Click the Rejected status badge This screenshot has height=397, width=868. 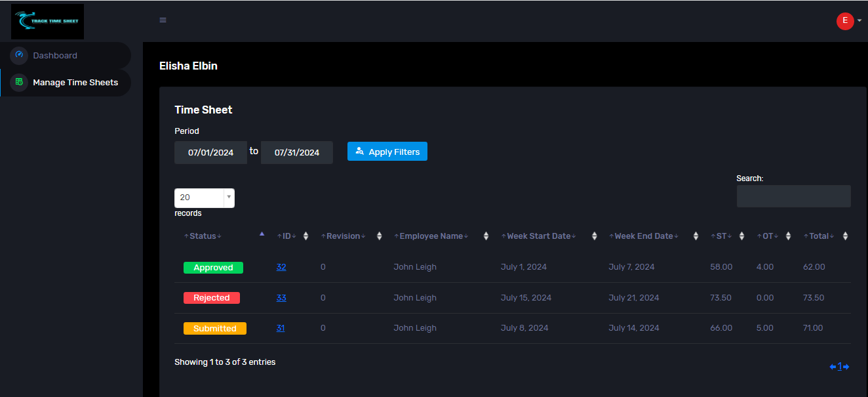[212, 298]
